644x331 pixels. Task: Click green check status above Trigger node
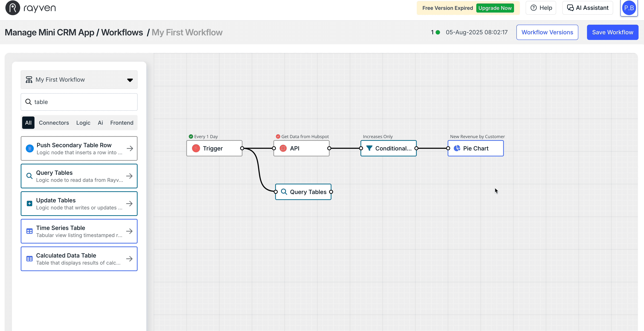pos(191,136)
